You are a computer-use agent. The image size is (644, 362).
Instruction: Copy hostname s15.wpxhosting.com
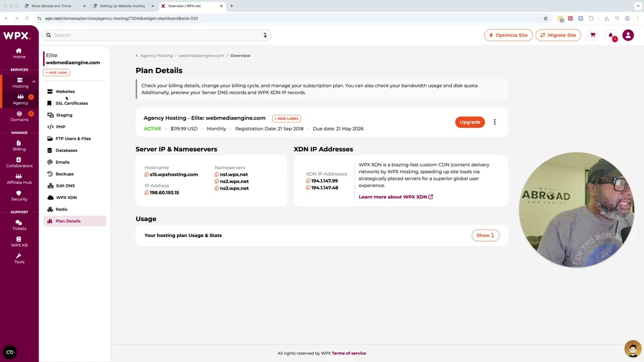coord(146,174)
